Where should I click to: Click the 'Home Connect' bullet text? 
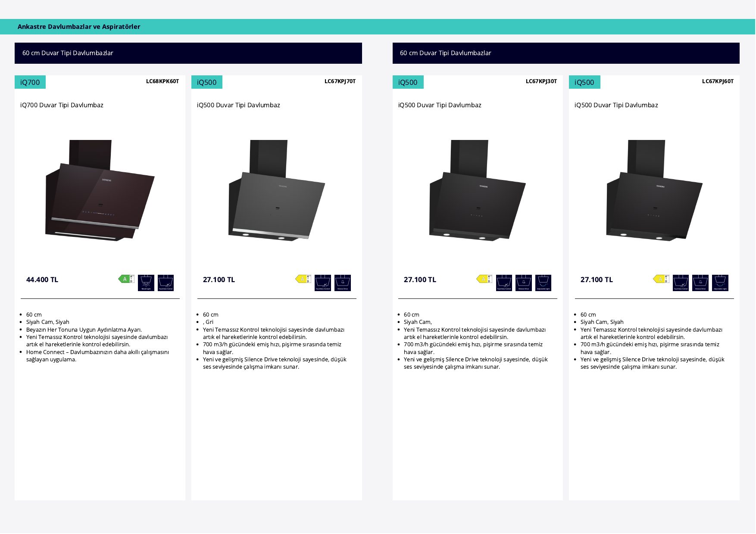pyautogui.click(x=98, y=356)
